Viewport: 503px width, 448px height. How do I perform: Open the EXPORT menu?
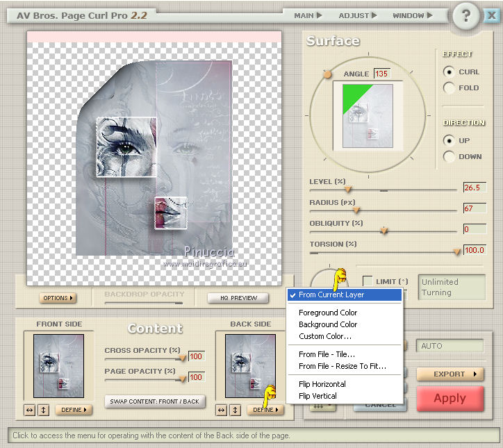[x=450, y=374]
